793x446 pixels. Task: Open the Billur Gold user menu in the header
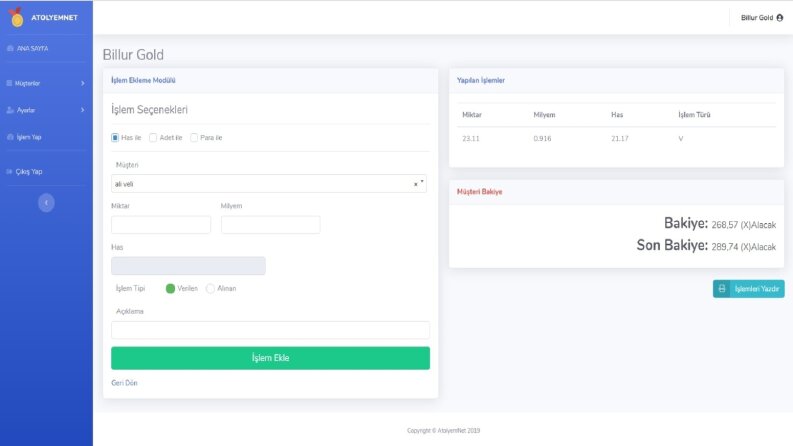762,18
